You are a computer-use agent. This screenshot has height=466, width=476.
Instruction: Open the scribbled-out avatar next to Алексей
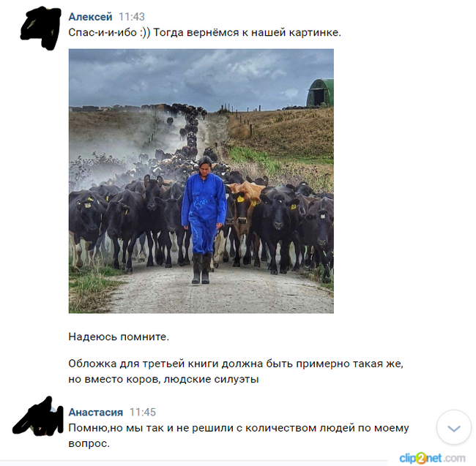click(40, 28)
